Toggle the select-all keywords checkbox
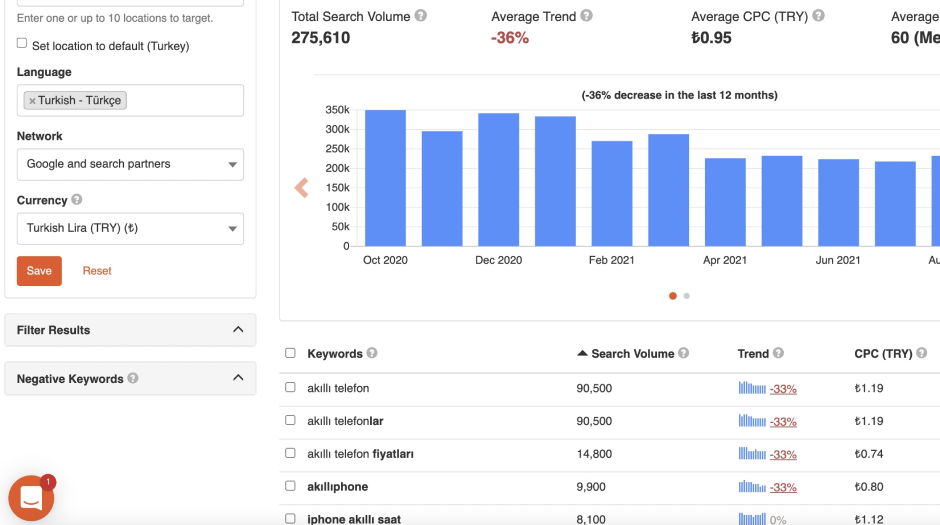The width and height of the screenshot is (940, 525). (x=290, y=353)
